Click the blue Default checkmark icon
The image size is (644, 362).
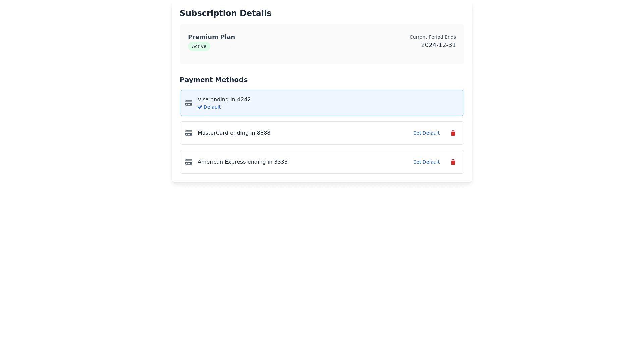pyautogui.click(x=200, y=107)
